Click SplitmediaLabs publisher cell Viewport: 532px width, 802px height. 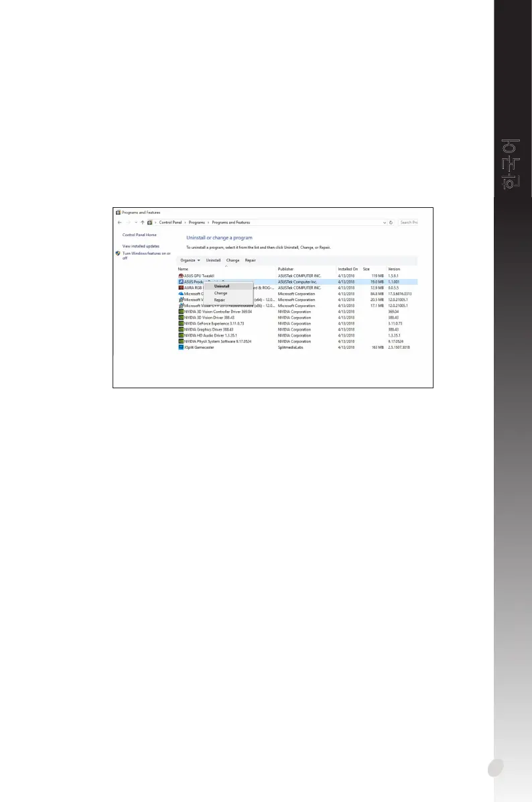pyautogui.click(x=291, y=347)
